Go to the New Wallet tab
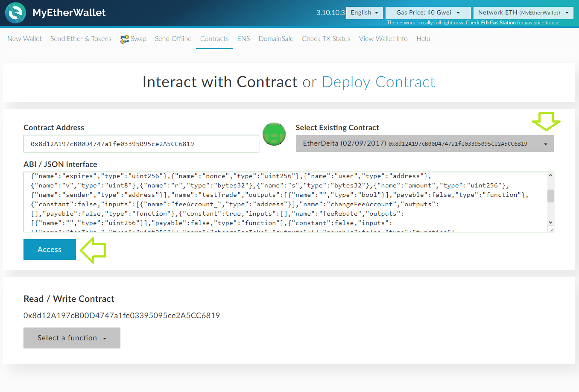Screen dimensions: 579x392 [x=25, y=39]
